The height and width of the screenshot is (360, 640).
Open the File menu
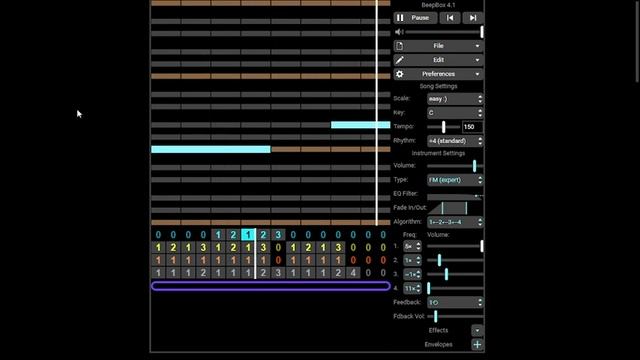click(x=438, y=46)
